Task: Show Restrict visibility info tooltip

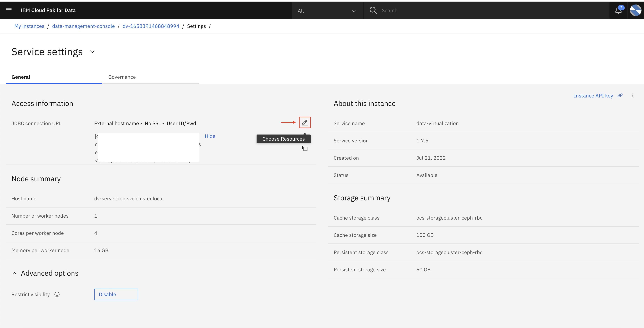Action: 57,294
